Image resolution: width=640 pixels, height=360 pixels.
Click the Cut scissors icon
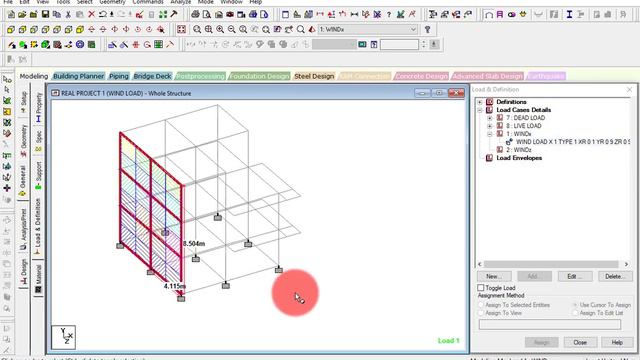pyautogui.click(x=68, y=15)
